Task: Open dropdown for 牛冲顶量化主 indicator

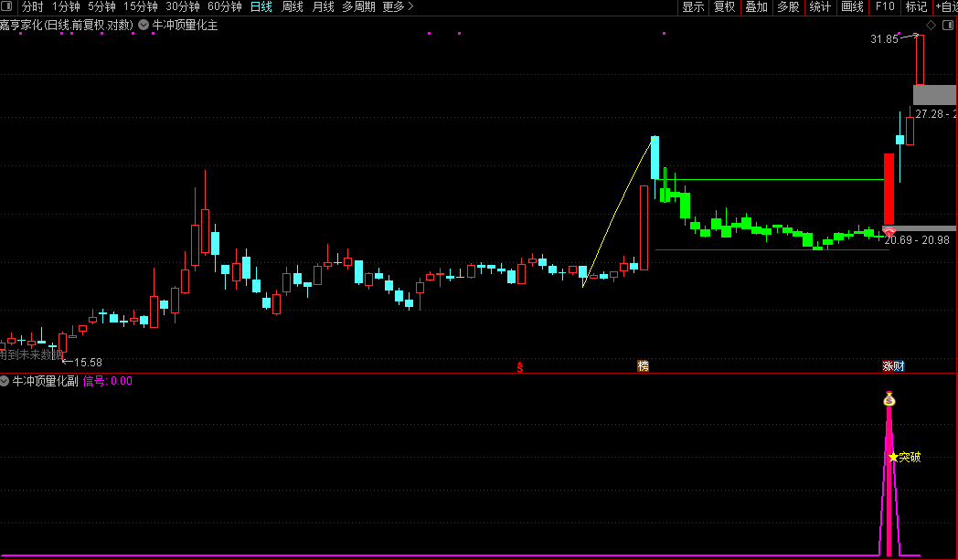Action: click(x=144, y=25)
